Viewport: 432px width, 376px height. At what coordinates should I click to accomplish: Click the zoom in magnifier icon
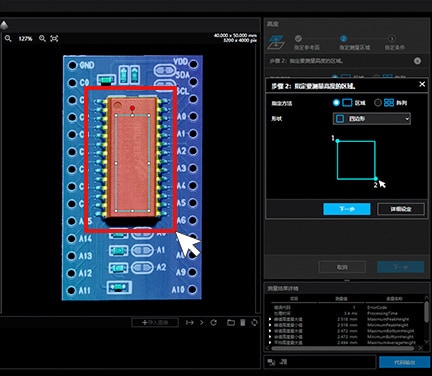[42, 39]
